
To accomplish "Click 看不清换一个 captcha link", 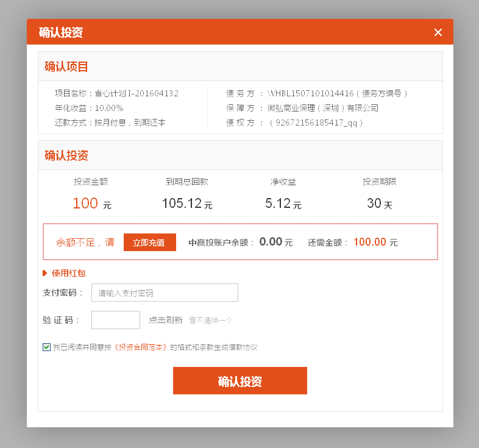I will point(211,320).
